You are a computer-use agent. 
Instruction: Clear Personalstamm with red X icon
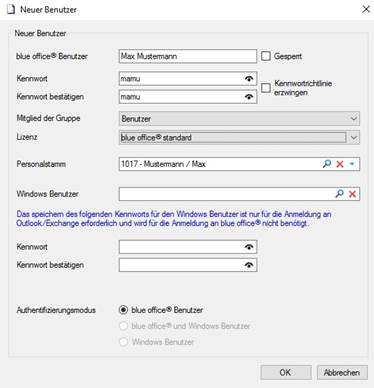click(340, 164)
